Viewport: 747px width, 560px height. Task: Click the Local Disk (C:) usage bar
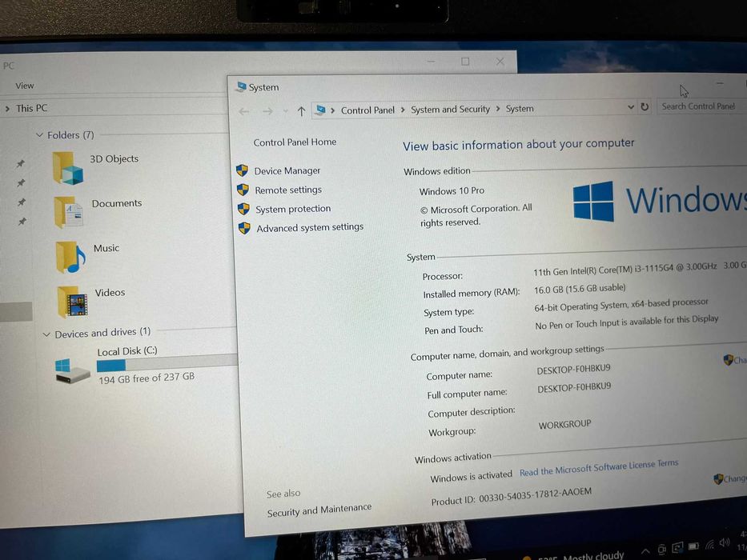[167, 363]
